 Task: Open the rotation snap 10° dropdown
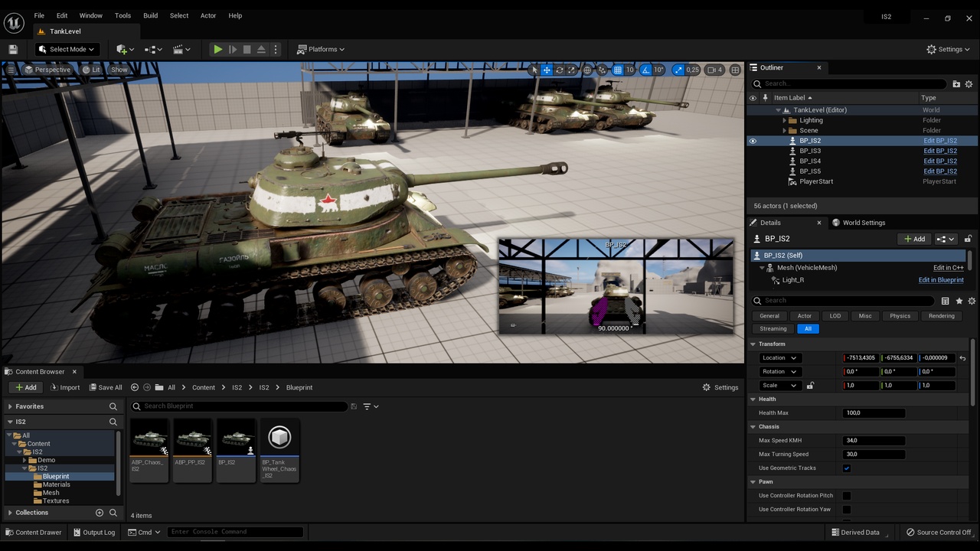click(x=659, y=70)
